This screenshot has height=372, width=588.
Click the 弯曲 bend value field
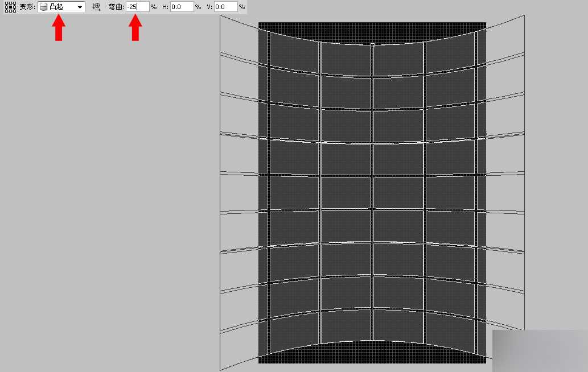pos(138,7)
